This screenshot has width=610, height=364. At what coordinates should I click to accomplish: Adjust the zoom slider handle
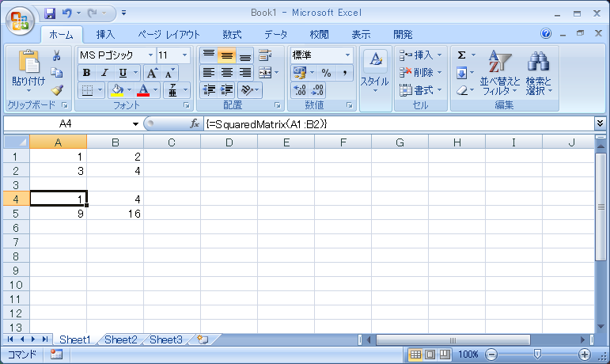537,354
